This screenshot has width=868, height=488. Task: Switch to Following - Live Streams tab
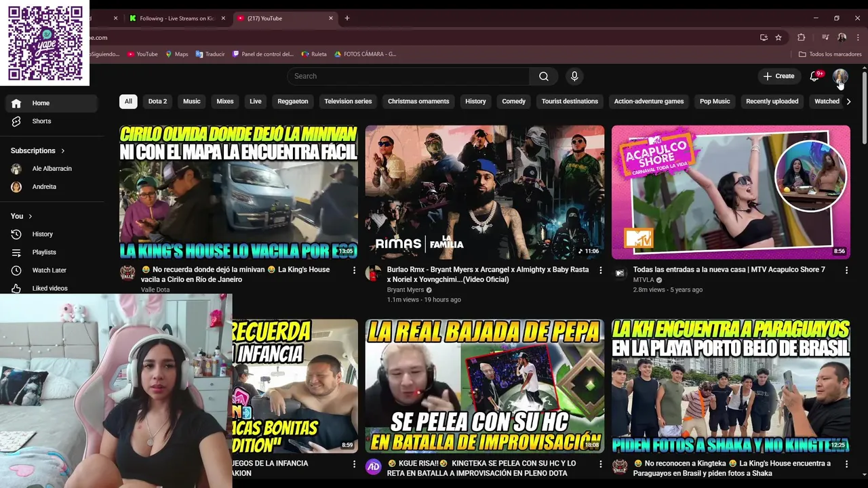click(x=176, y=18)
